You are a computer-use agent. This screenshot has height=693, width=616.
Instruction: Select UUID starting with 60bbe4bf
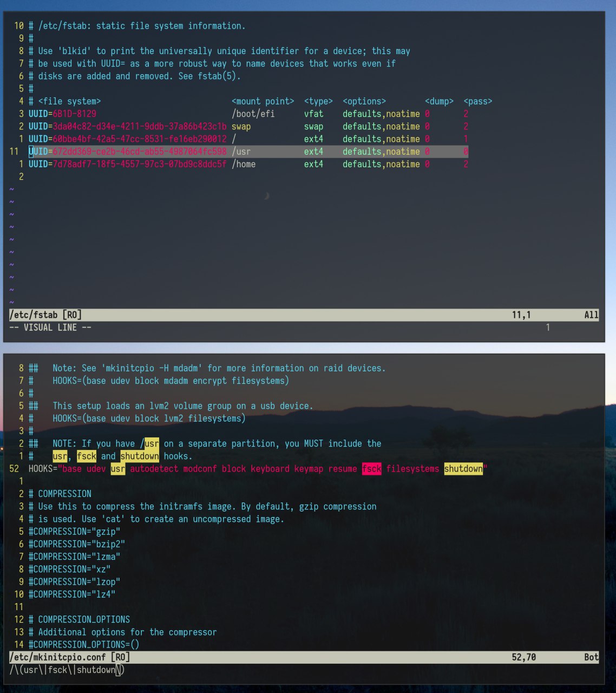pos(140,139)
